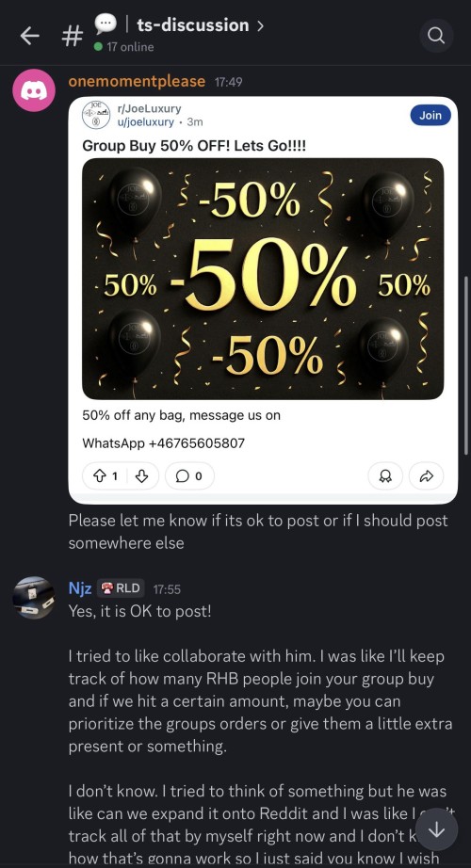
Task: Open the 50% off promo image
Action: (263, 279)
